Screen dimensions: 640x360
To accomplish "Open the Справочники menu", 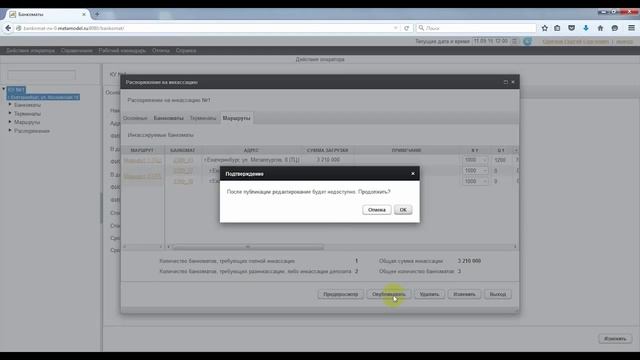I will point(77,51).
